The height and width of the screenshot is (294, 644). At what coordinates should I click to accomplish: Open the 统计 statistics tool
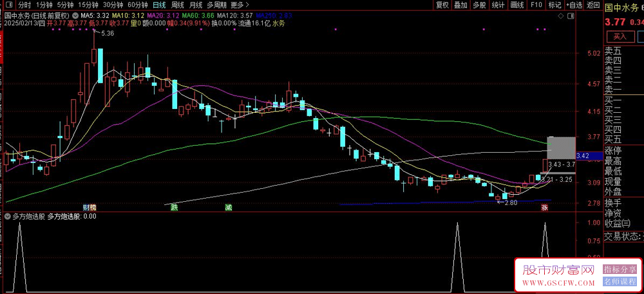pyautogui.click(x=498, y=5)
